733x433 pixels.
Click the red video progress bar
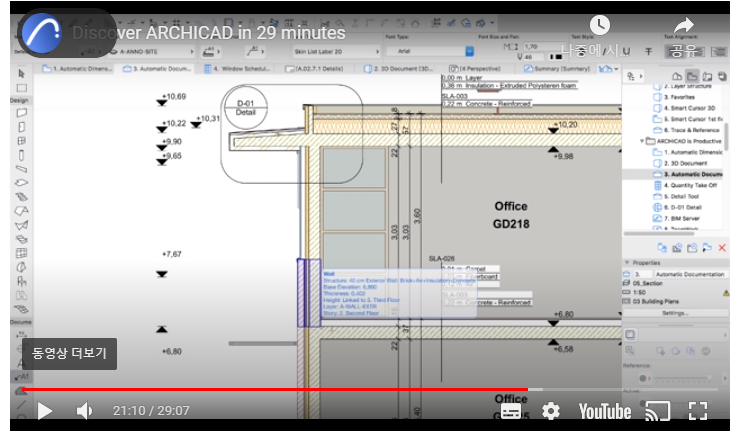click(275, 389)
